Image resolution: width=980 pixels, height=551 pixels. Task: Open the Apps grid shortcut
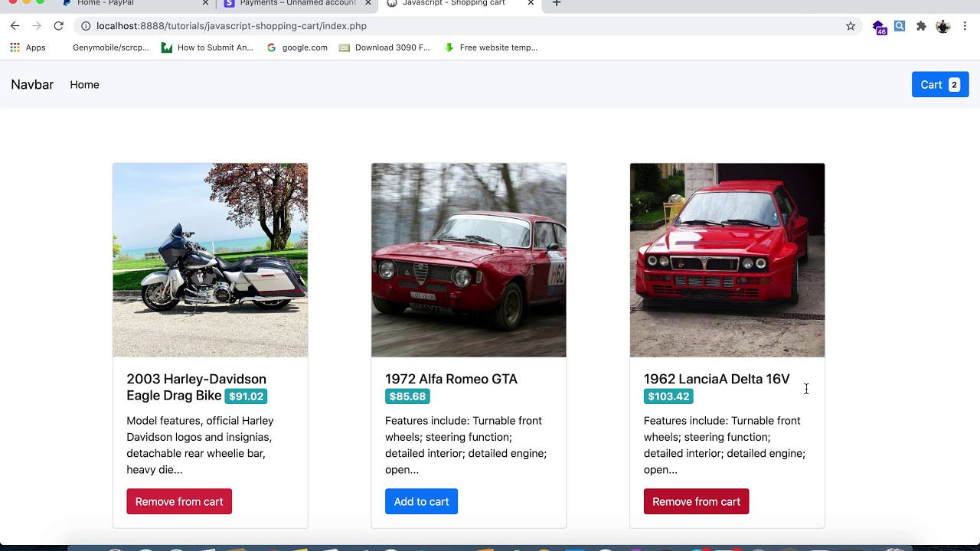pyautogui.click(x=28, y=47)
